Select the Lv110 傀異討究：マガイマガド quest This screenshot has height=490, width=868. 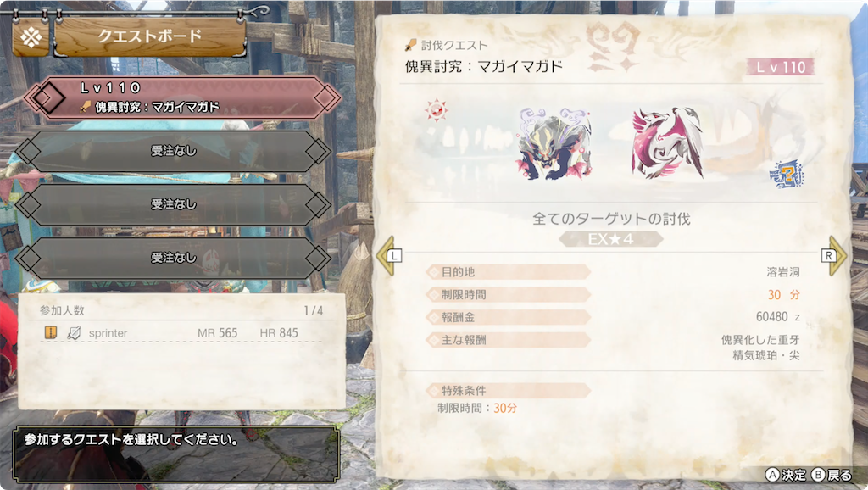coord(182,98)
